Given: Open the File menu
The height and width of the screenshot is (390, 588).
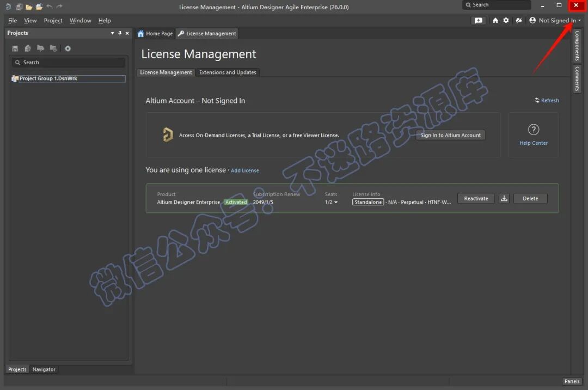Looking at the screenshot, I should click(13, 21).
